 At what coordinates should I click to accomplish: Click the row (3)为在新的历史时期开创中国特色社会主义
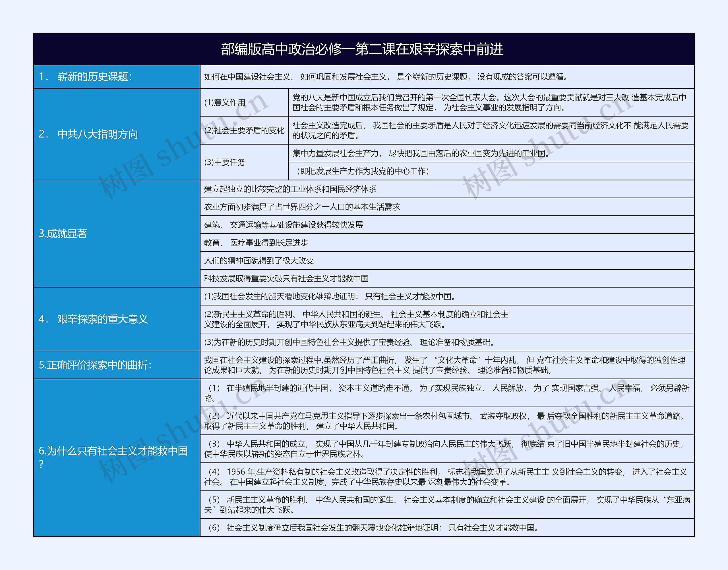pos(447,342)
